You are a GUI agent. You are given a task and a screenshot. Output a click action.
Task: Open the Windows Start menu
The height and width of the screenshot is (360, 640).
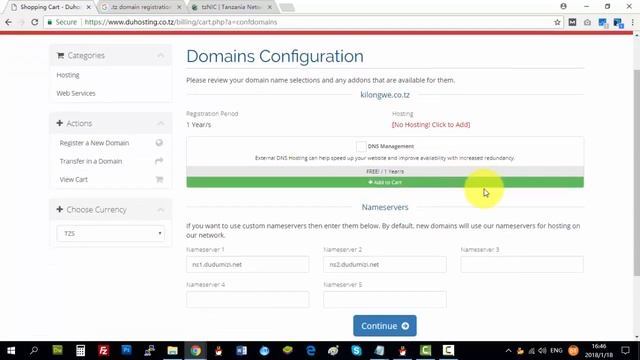coord(11,350)
